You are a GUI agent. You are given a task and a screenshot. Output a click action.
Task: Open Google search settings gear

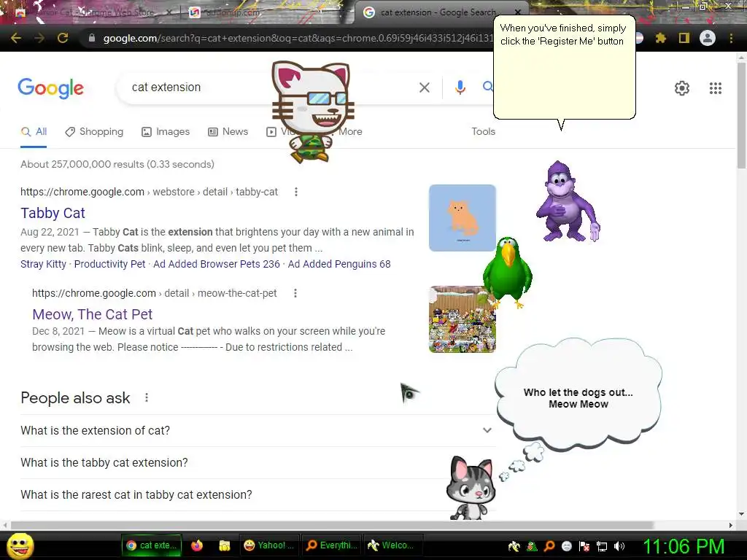[x=682, y=88]
